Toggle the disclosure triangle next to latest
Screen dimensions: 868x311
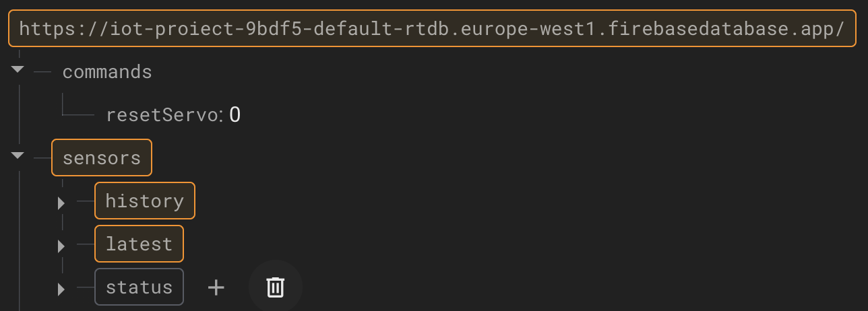point(61,245)
